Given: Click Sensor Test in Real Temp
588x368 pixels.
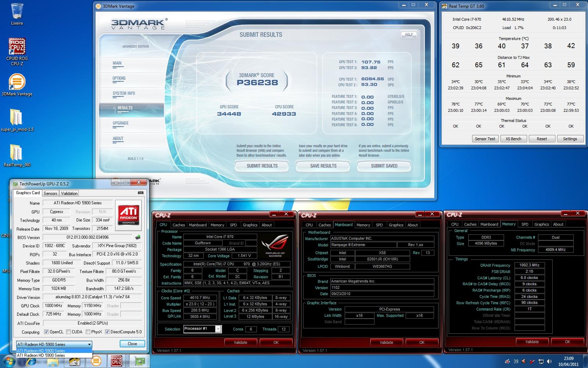Looking at the screenshot, I should 485,139.
